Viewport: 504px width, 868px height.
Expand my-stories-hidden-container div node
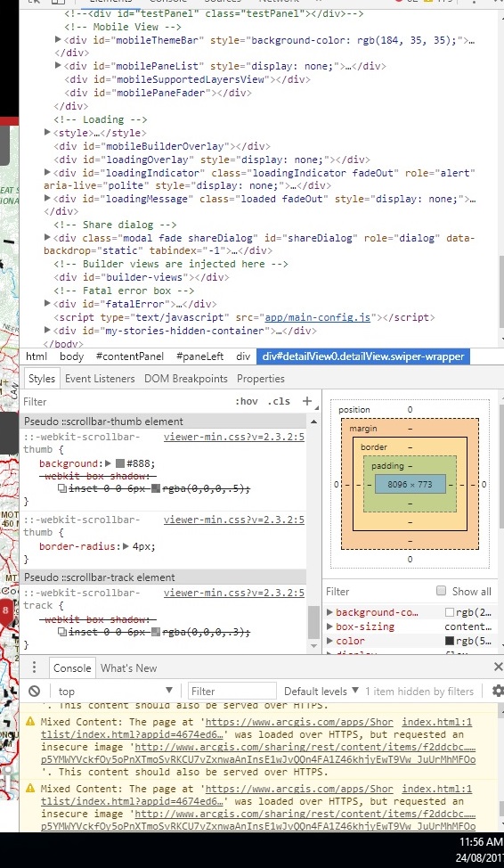[47, 331]
